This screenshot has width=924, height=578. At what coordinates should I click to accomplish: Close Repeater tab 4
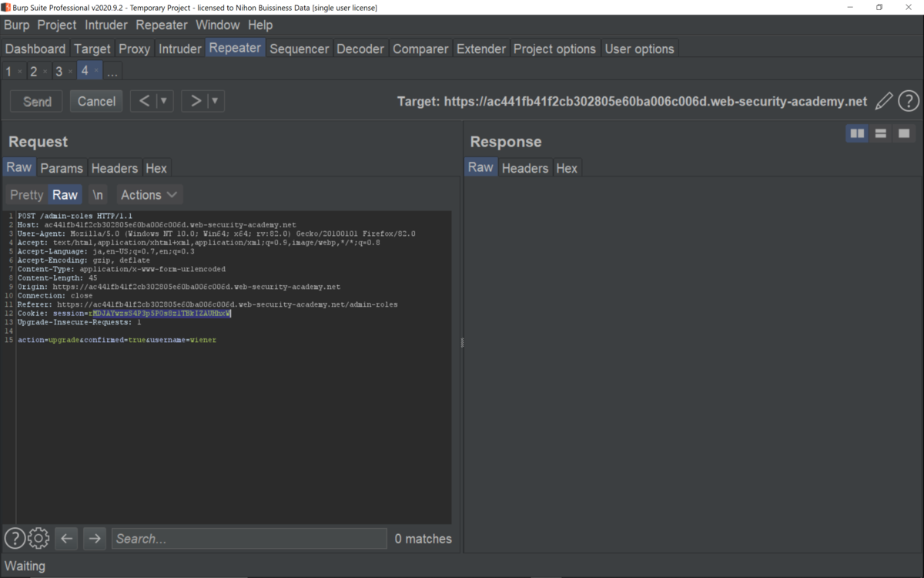click(x=95, y=71)
